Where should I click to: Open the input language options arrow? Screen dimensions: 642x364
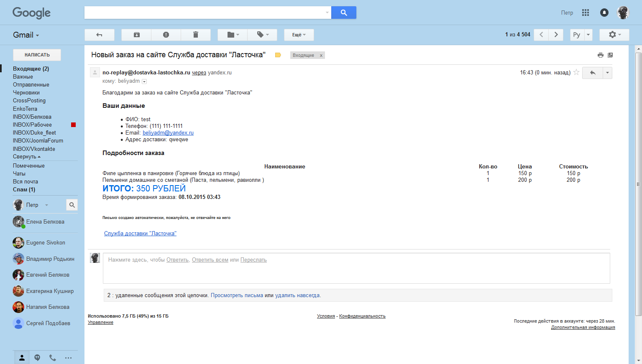click(588, 35)
